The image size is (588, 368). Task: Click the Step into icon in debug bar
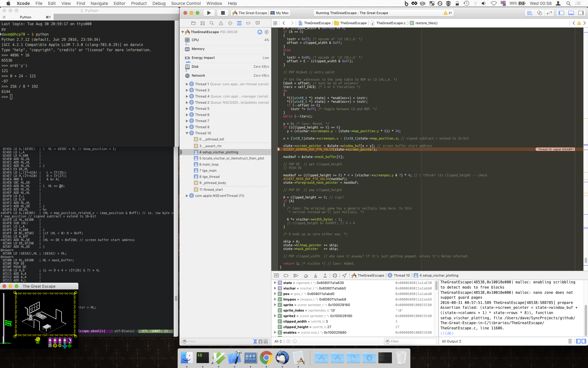315,275
